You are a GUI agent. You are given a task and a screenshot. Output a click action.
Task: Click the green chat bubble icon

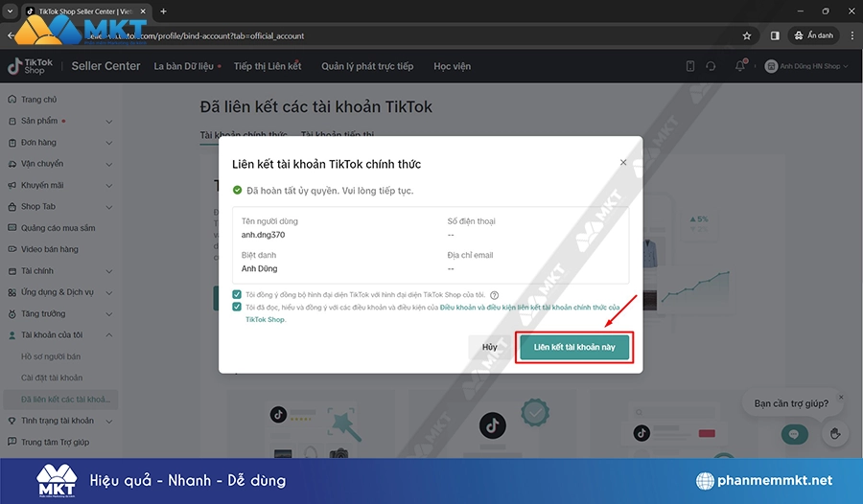[793, 434]
